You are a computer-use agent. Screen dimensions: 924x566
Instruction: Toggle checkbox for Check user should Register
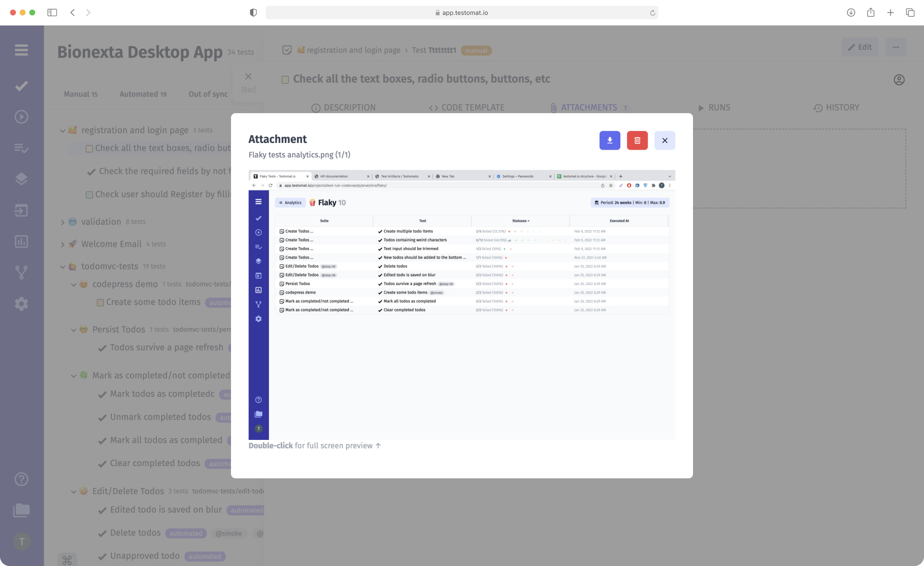(x=90, y=194)
